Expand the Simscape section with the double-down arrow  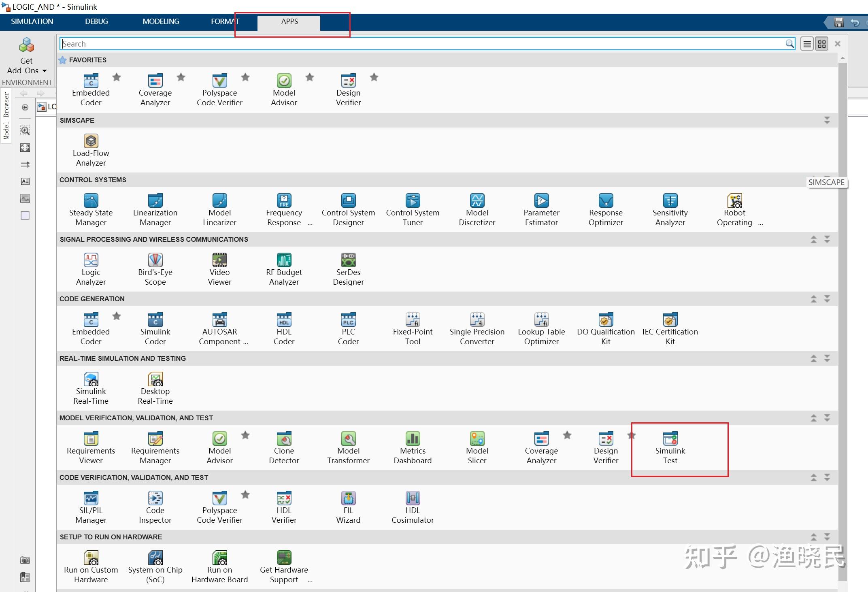pyautogui.click(x=827, y=120)
